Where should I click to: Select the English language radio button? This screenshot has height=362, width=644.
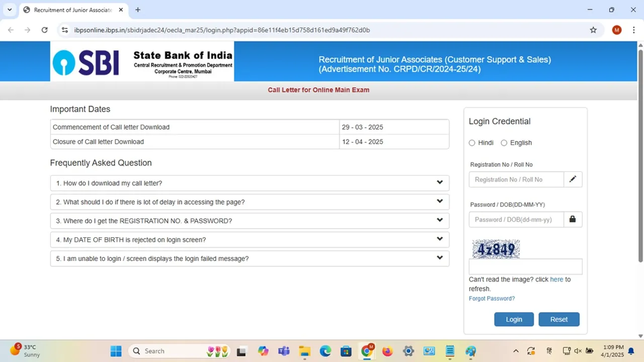point(504,143)
